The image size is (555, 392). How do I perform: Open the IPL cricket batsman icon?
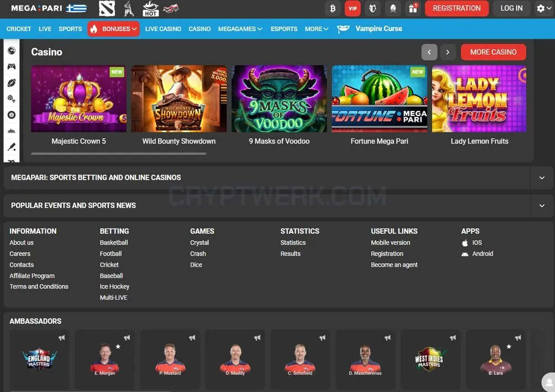point(129,8)
